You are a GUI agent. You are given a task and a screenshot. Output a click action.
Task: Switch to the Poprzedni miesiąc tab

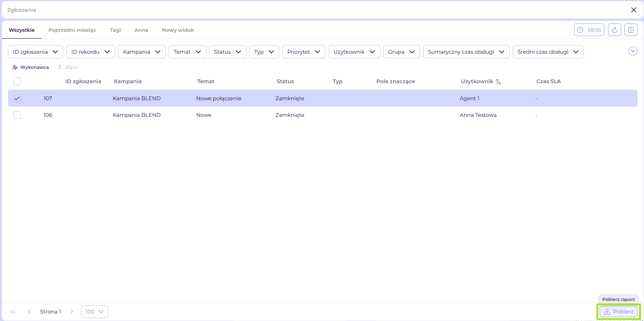(x=72, y=30)
